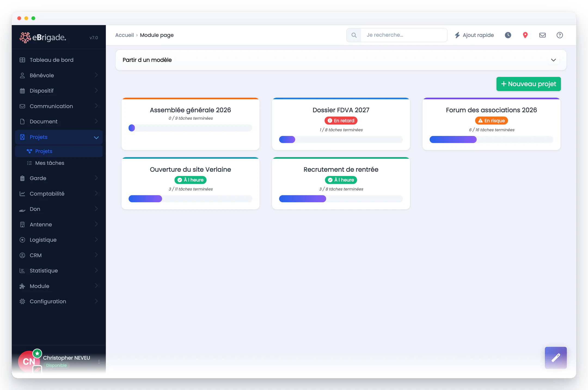Screen dimensions: 588x390
Task: Expand the Communication submenu chevron
Action: tap(96, 106)
